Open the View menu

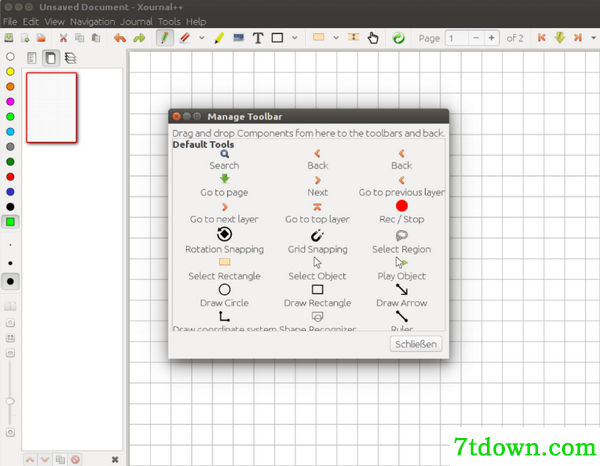(x=54, y=22)
